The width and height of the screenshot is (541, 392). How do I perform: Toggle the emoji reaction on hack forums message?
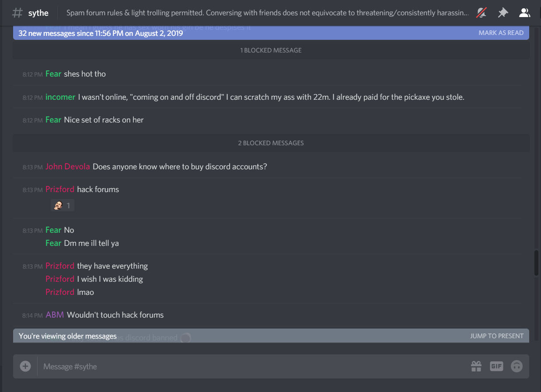tap(62, 205)
